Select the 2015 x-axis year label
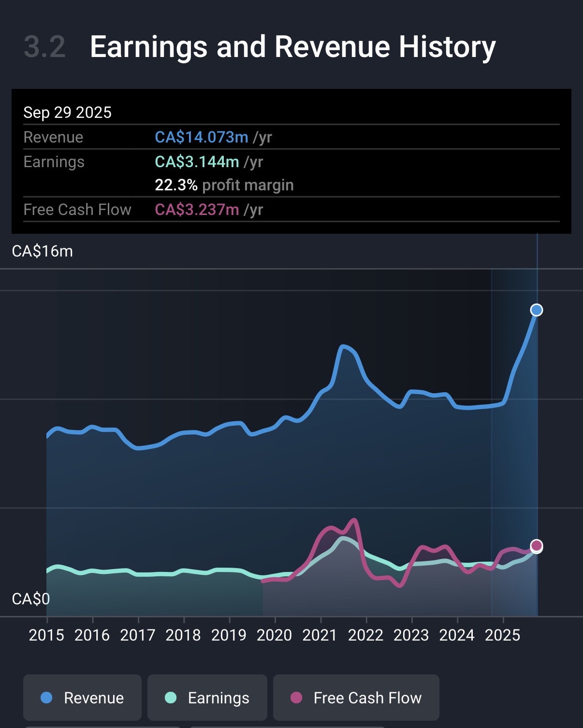The width and height of the screenshot is (583, 728). [x=46, y=635]
